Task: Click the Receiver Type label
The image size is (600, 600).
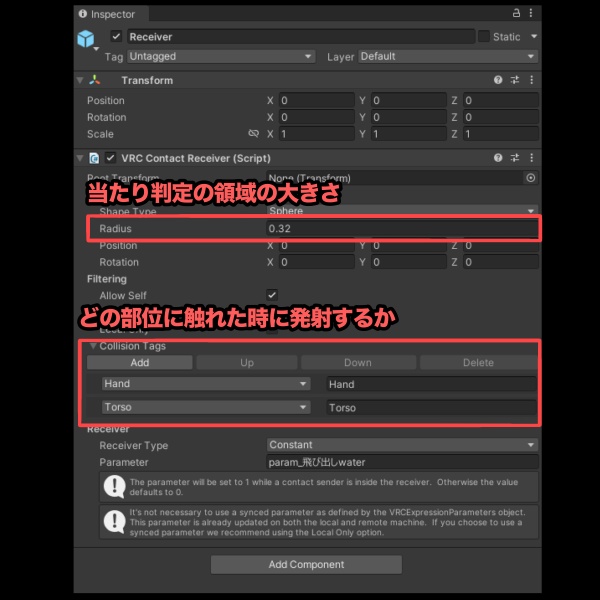Action: [x=134, y=445]
